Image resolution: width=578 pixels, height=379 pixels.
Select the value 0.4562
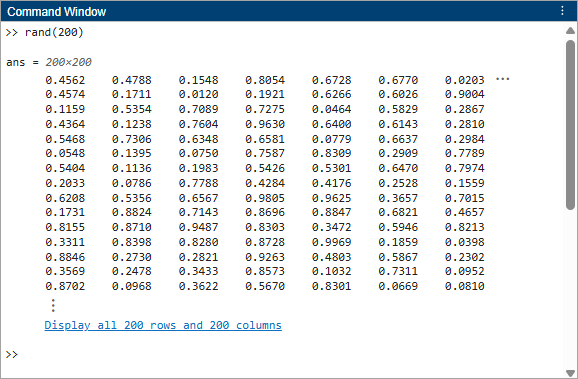pos(65,80)
